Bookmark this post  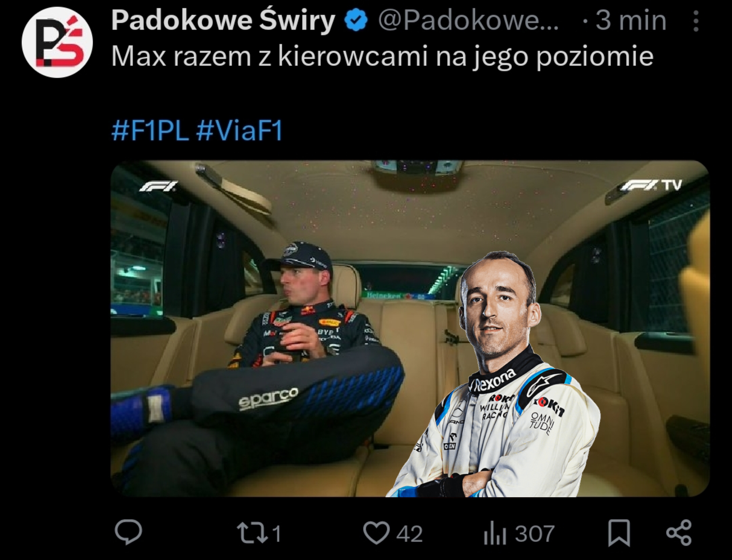coord(619,533)
